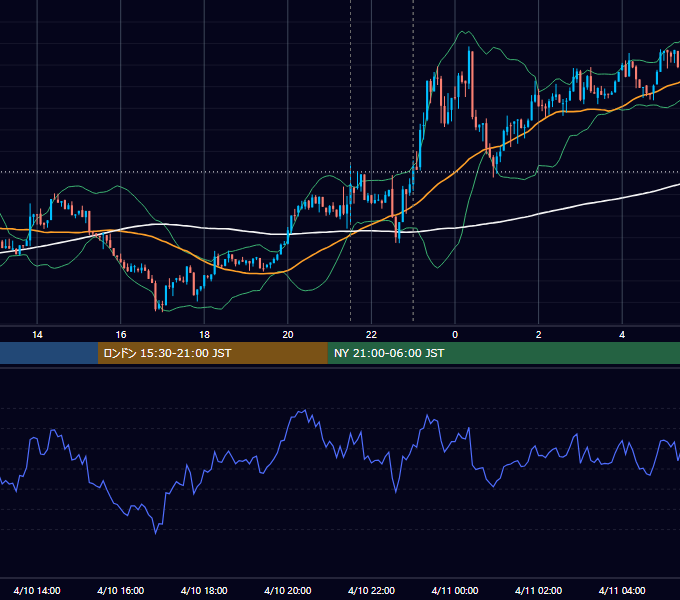Click the 4/10 16:00 date label

pyautogui.click(x=121, y=590)
